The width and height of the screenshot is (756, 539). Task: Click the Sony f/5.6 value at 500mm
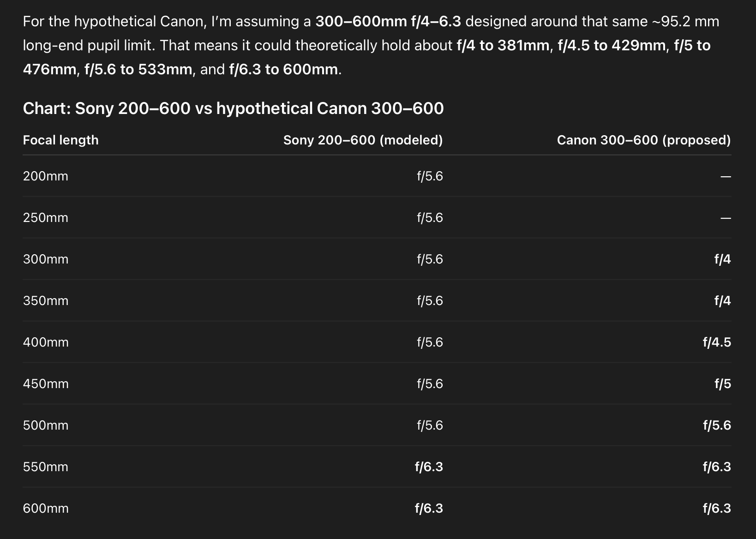(430, 425)
